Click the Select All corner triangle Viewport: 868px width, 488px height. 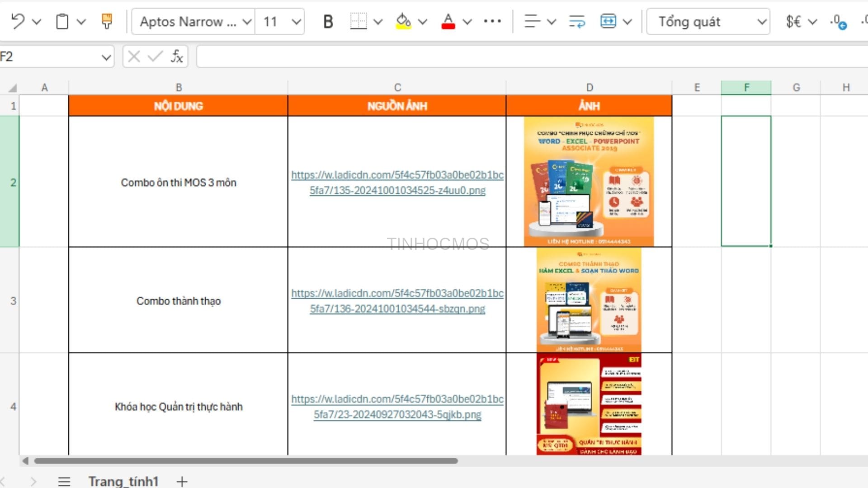click(12, 88)
